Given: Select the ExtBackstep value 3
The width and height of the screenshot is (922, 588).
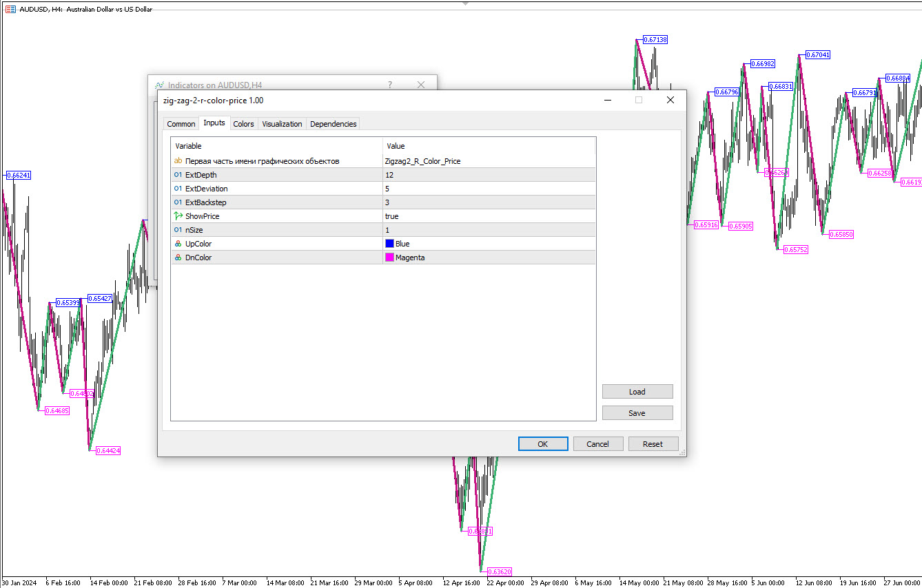Looking at the screenshot, I should tap(489, 202).
